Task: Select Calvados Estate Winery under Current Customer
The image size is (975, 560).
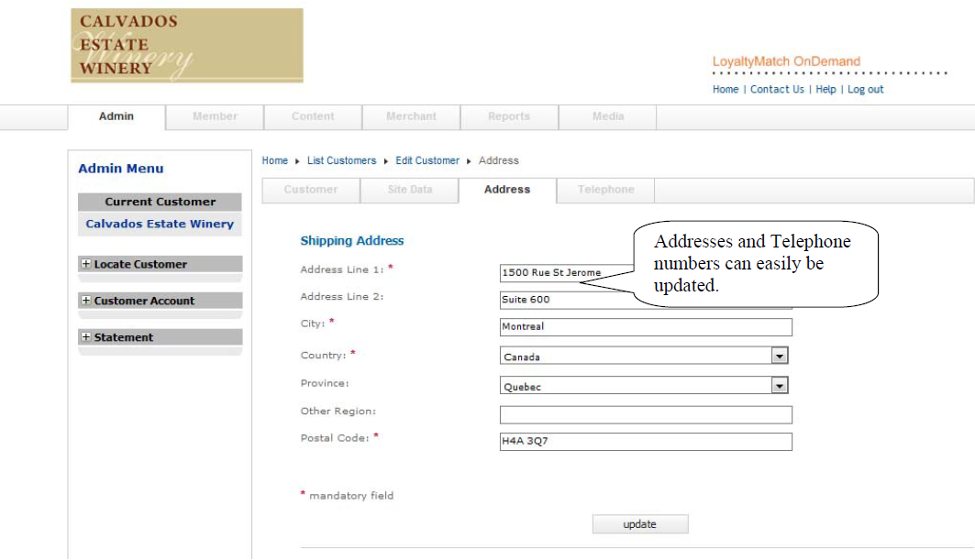Action: pyautogui.click(x=160, y=223)
